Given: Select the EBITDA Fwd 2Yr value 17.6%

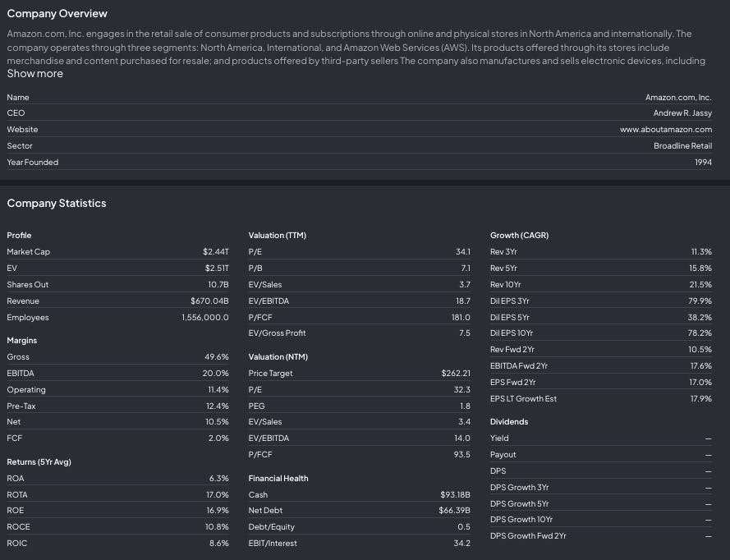Looking at the screenshot, I should [x=701, y=366].
